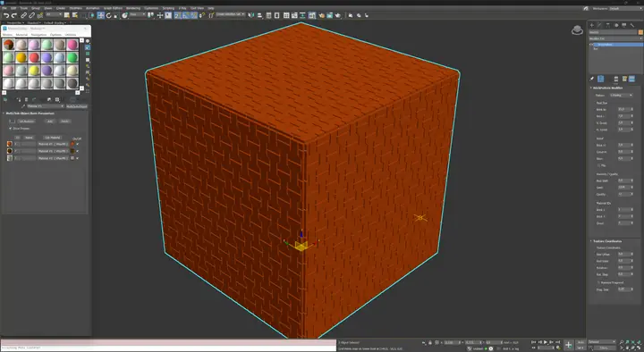644x352 pixels.
Task: Toggle first sub-material On/Off checkbox
Action: 78,144
